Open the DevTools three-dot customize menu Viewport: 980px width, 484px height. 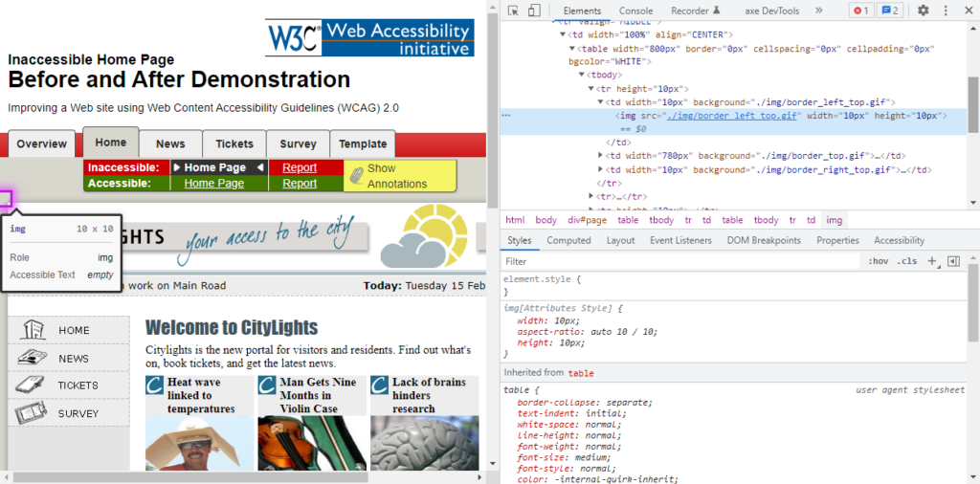coord(946,11)
